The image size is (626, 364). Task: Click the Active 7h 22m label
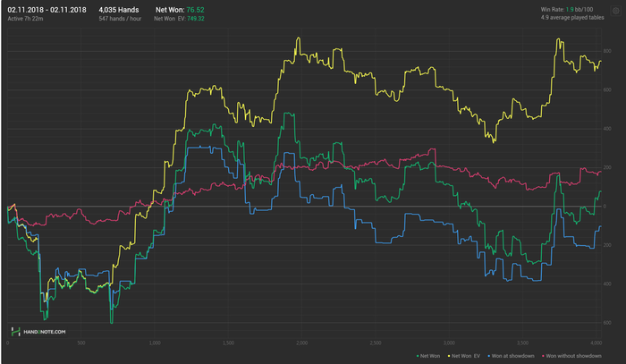pos(26,19)
